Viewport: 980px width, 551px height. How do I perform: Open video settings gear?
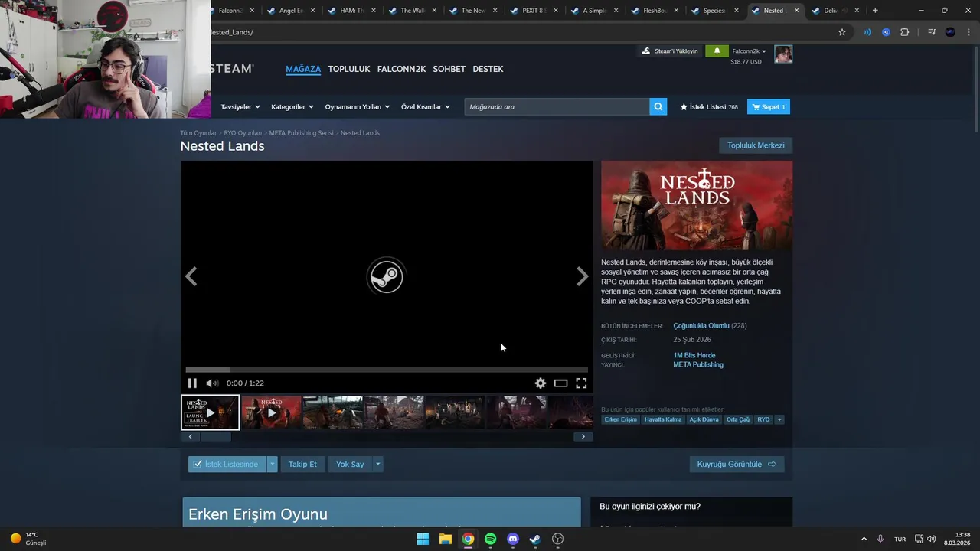(540, 383)
